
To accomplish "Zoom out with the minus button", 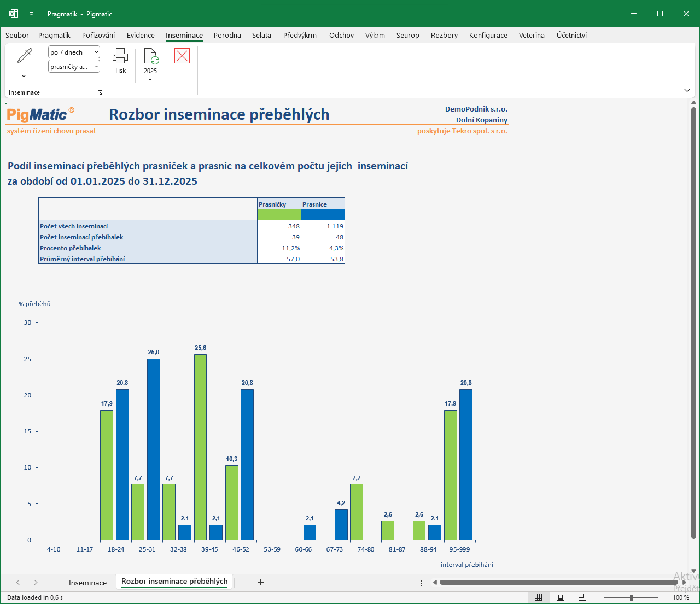I will click(x=599, y=597).
